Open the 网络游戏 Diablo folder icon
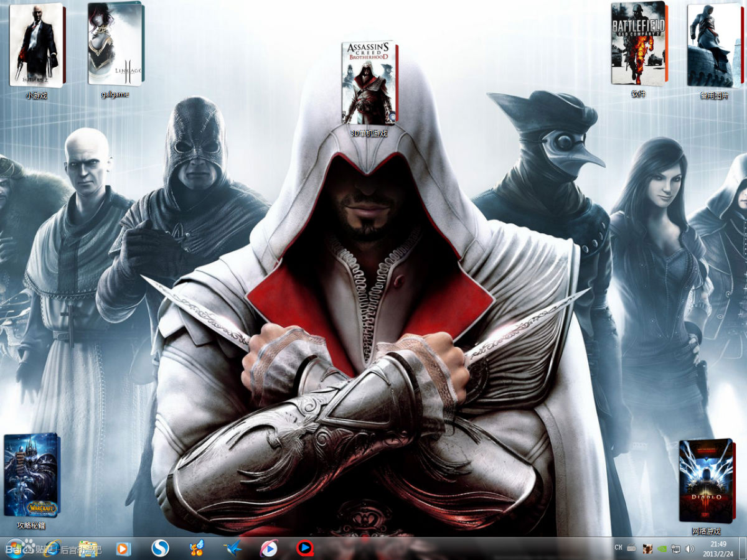The width and height of the screenshot is (747, 560). point(706,487)
